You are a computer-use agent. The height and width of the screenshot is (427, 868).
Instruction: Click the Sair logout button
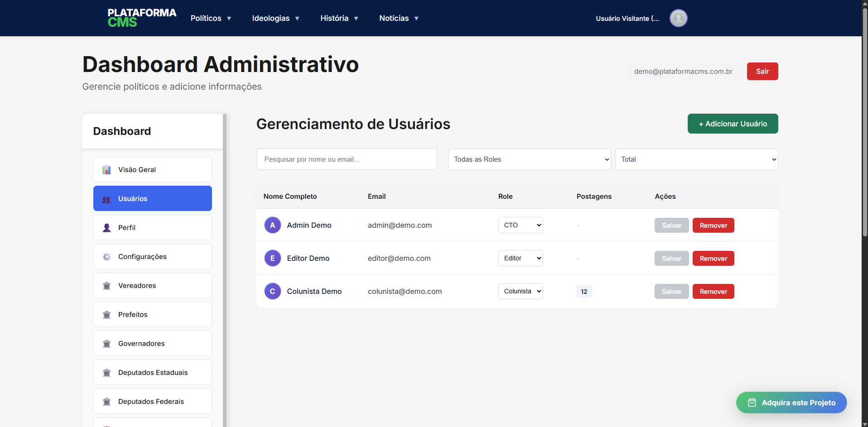pos(762,71)
